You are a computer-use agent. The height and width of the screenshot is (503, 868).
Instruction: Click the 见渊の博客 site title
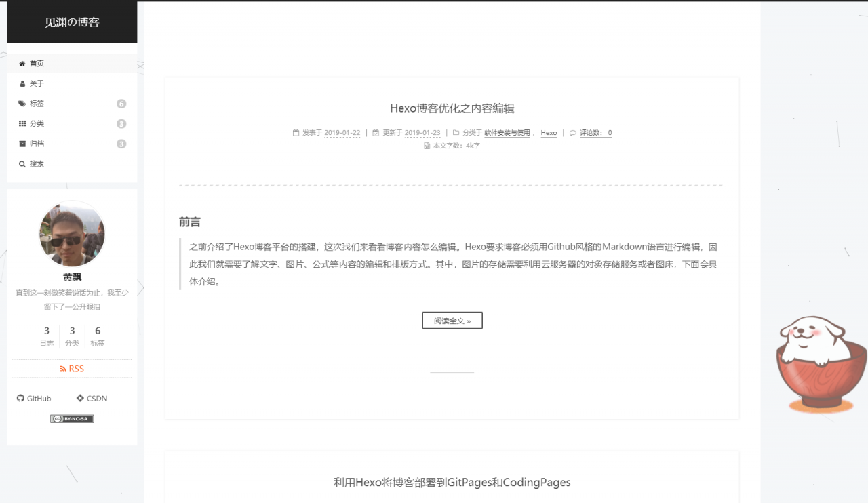coord(72,22)
